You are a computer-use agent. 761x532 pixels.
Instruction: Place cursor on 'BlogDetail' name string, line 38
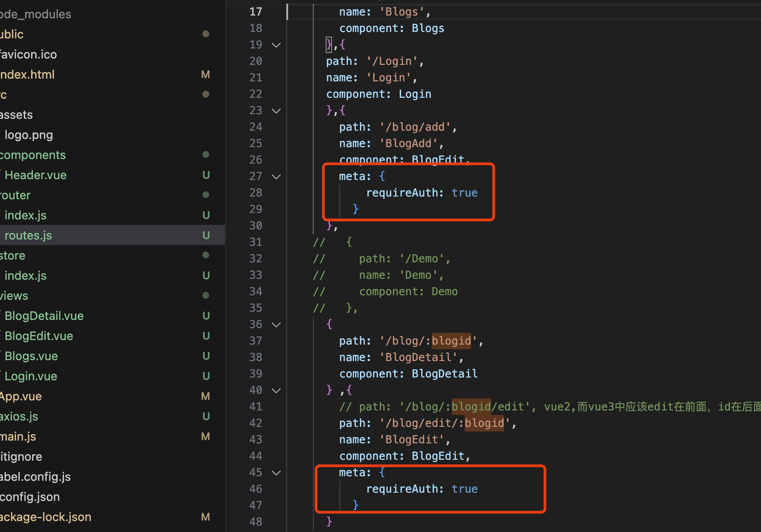click(418, 357)
